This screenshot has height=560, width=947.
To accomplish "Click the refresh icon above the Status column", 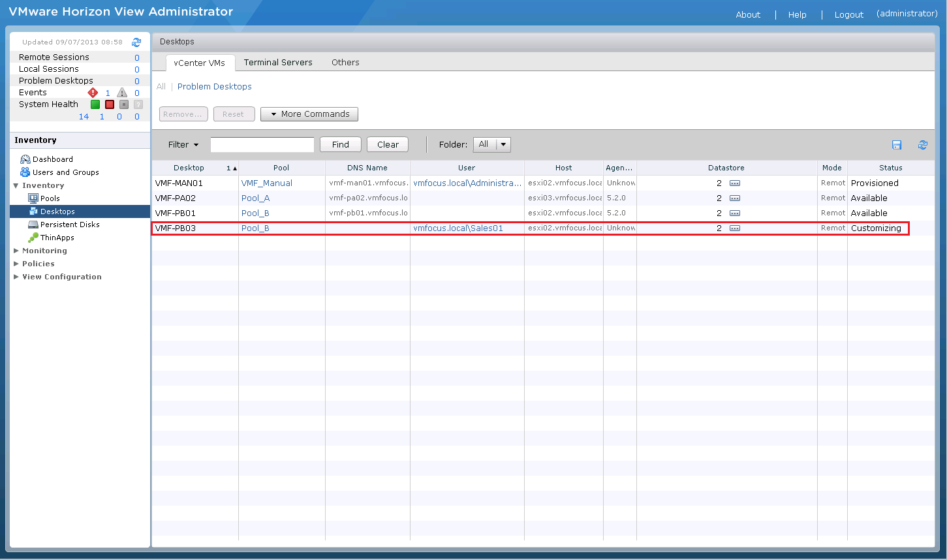I will pos(922,145).
